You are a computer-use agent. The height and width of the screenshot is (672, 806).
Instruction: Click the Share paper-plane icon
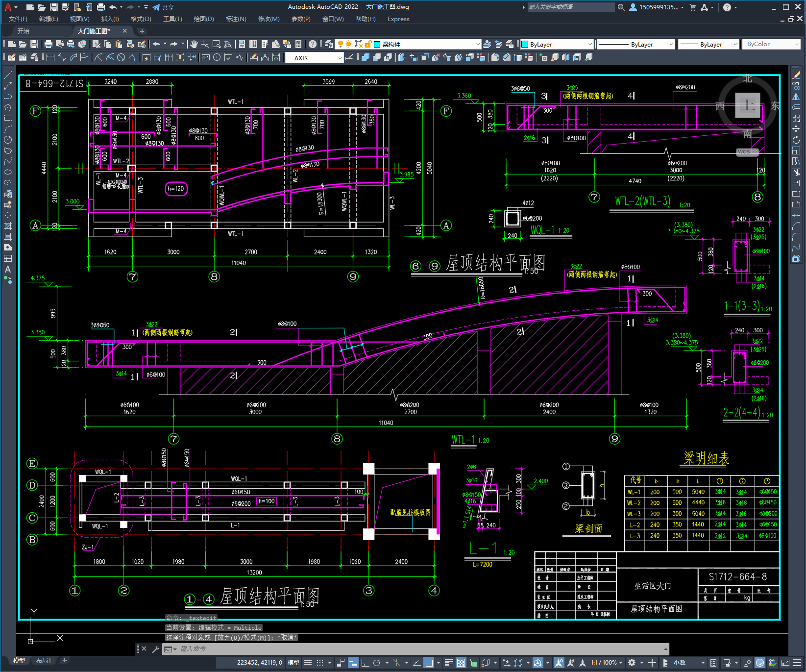(156, 7)
